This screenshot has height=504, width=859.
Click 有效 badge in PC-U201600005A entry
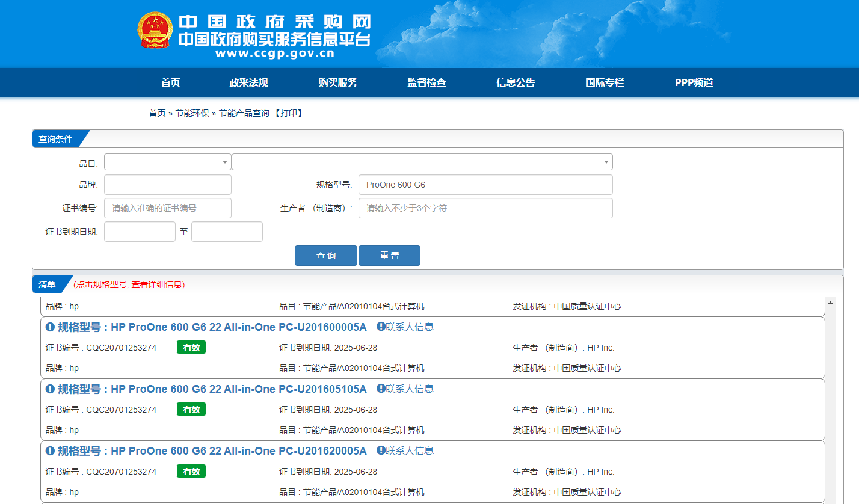tap(191, 347)
